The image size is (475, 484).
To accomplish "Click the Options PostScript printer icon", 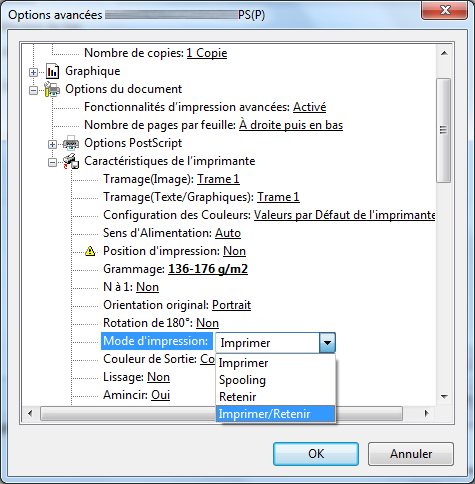I will [x=71, y=143].
